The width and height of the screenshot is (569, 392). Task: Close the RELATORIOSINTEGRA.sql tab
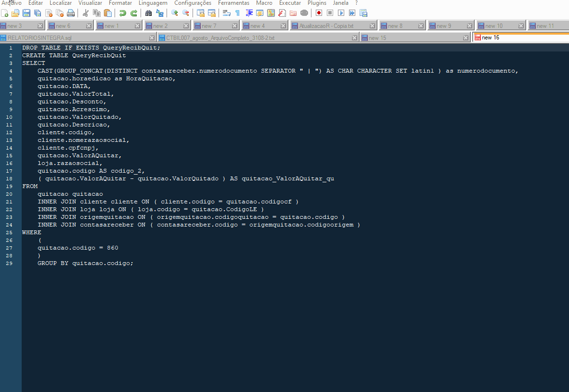click(x=152, y=38)
